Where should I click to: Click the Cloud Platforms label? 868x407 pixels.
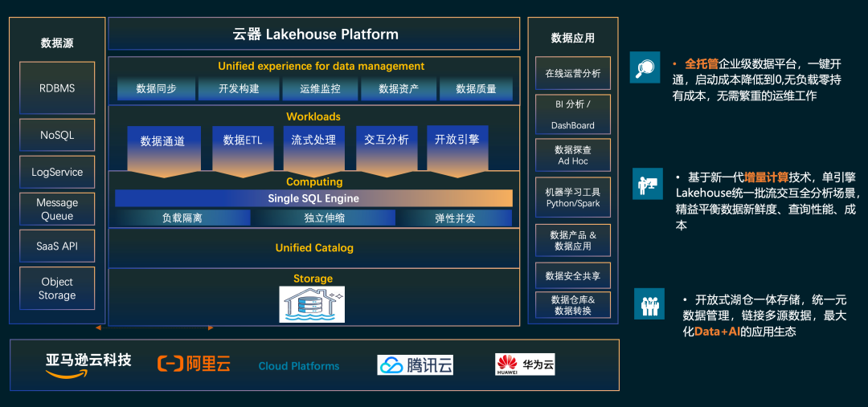299,366
